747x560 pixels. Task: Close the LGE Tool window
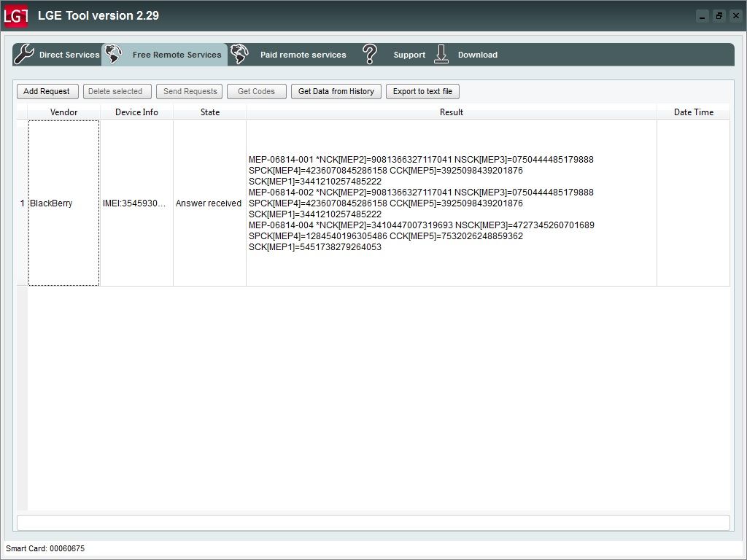click(x=736, y=16)
